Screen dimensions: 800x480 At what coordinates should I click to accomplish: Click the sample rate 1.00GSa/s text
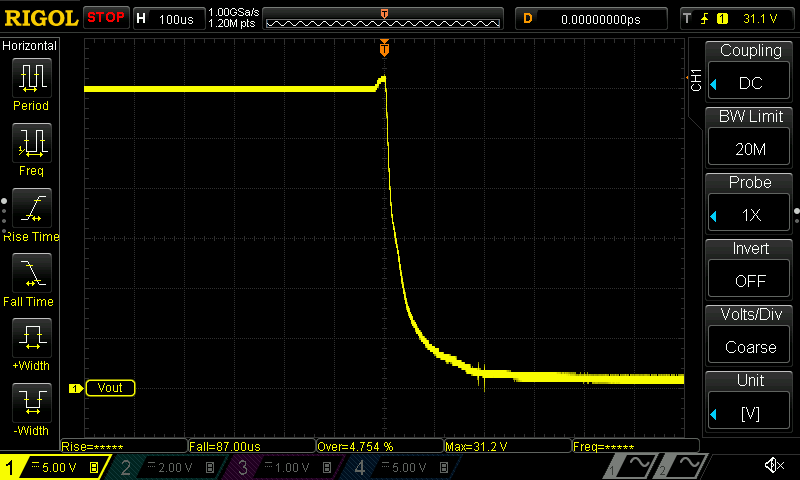point(234,12)
